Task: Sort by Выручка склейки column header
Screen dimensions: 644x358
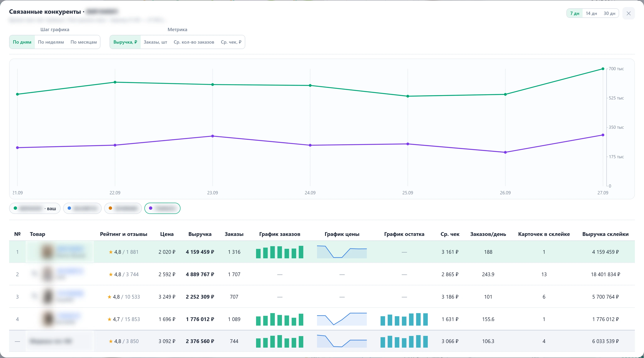Action: [x=605, y=234]
